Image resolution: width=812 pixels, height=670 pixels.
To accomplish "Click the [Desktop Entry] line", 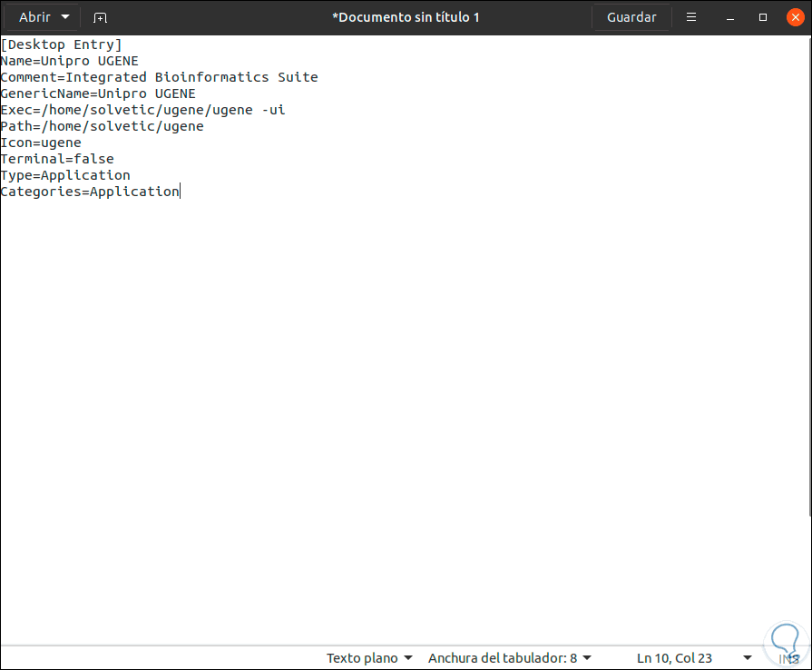I will 61,44.
